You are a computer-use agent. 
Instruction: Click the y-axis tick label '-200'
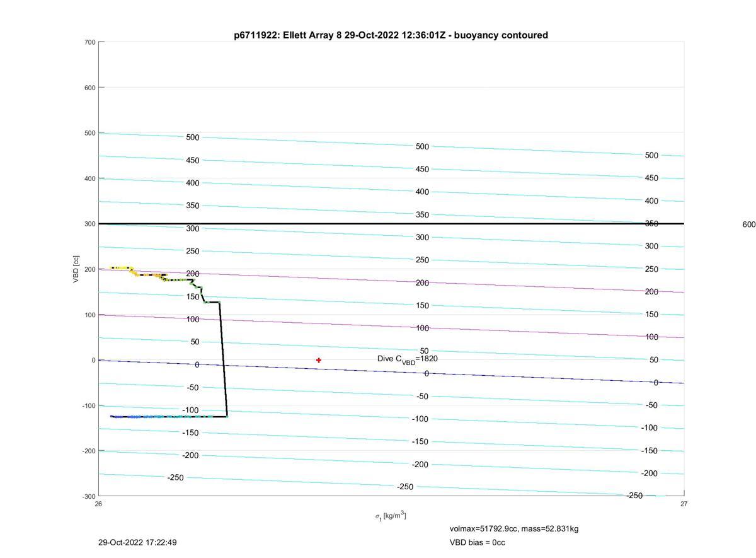[x=88, y=451]
